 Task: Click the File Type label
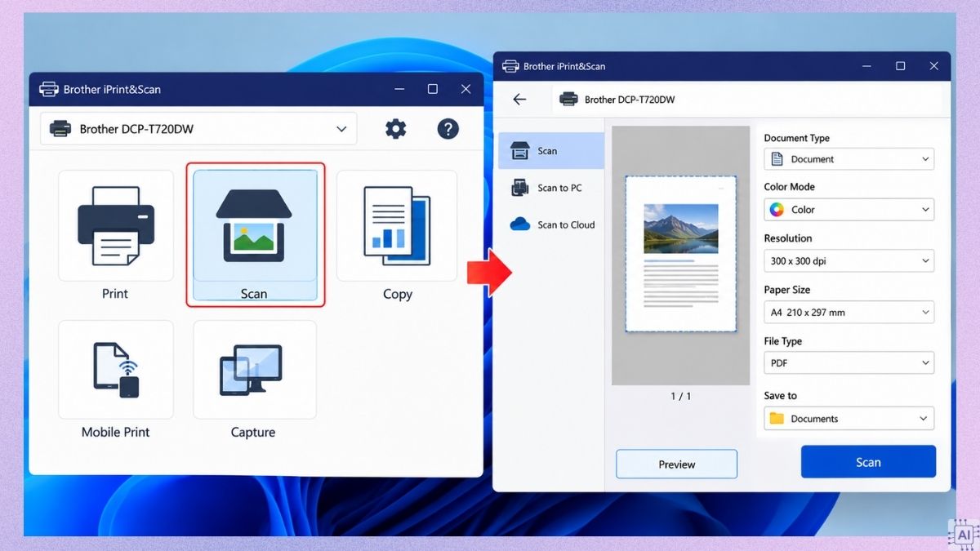[x=783, y=341]
